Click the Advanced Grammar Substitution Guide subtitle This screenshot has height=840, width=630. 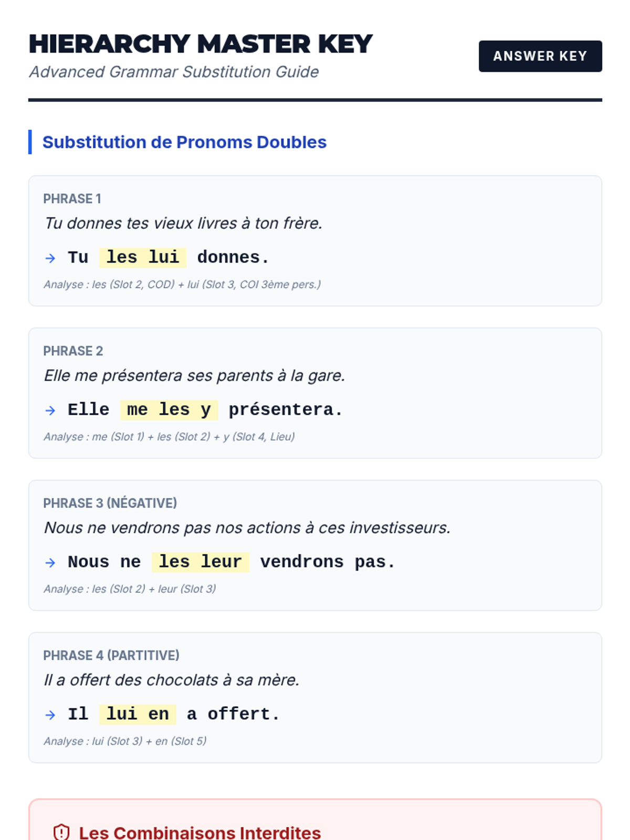[x=174, y=72]
